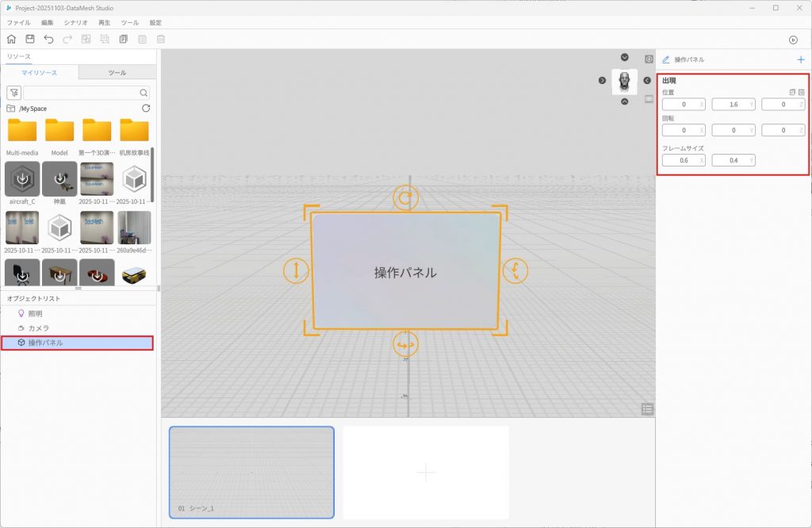Click the left-pointing arrow right of view head
Image resolution: width=812 pixels, height=528 pixels.
click(647, 80)
